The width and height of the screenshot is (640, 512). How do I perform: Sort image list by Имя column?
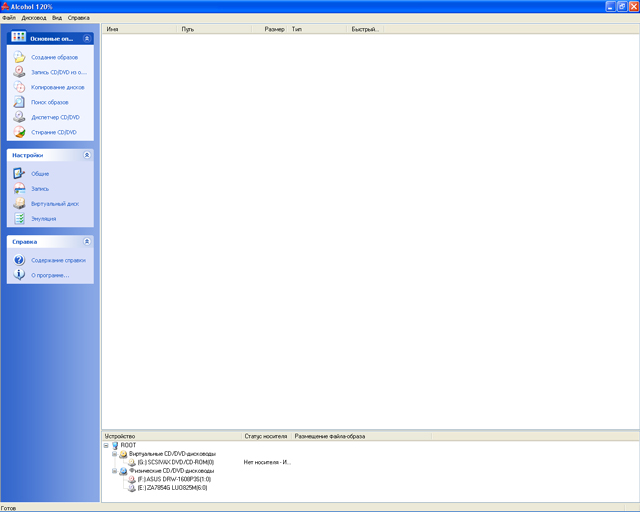pos(139,29)
